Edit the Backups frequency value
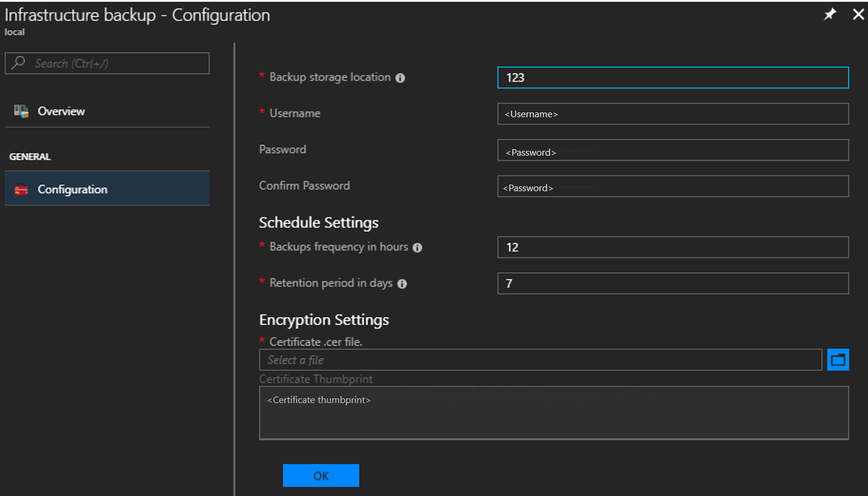The image size is (868, 496). click(x=672, y=247)
